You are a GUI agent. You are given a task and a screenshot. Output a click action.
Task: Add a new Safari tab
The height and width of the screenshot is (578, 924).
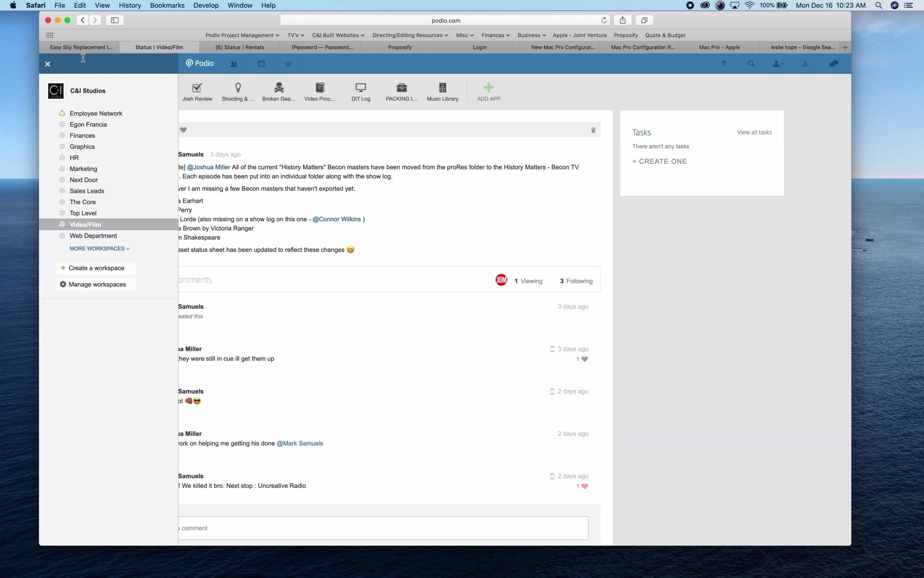point(845,47)
